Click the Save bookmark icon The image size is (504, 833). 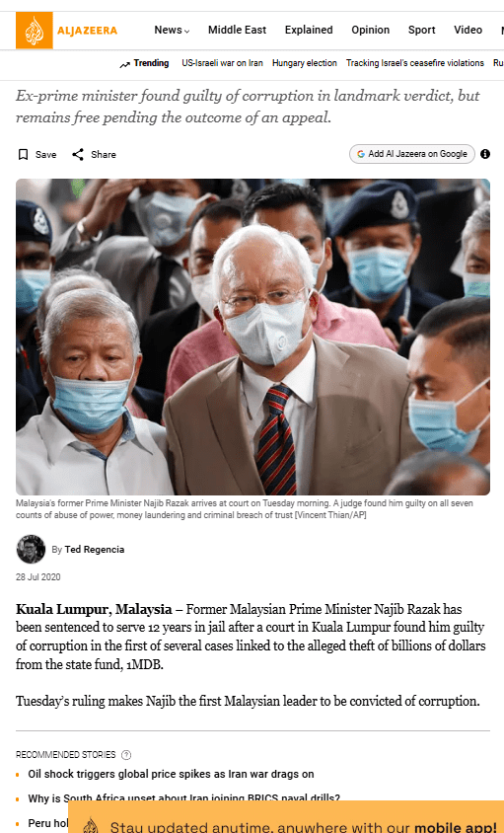23,155
